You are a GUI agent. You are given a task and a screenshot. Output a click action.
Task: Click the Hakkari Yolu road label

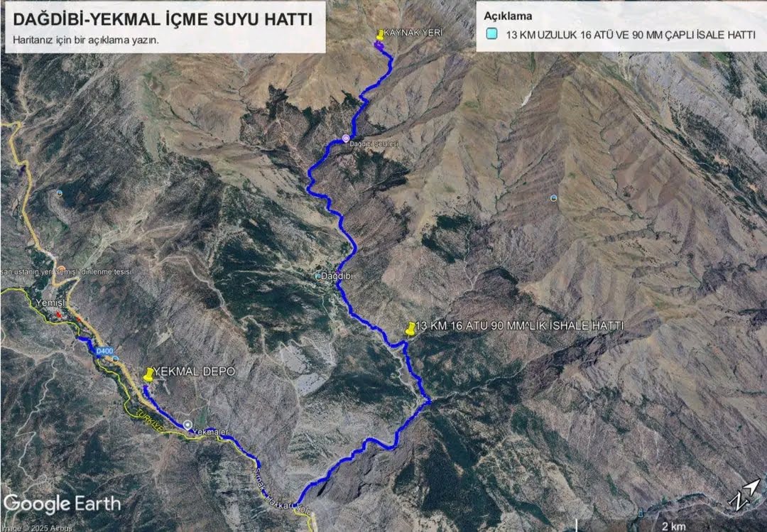click(x=288, y=504)
